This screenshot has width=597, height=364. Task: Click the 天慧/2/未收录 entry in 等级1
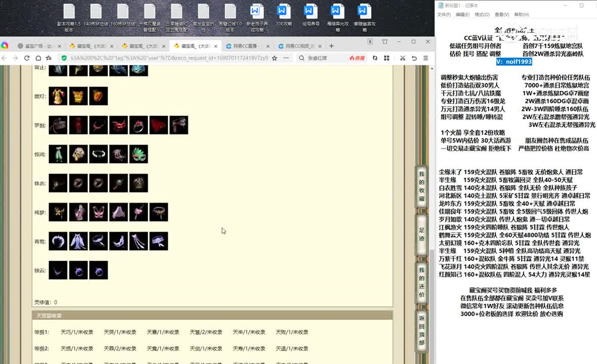click(x=206, y=332)
